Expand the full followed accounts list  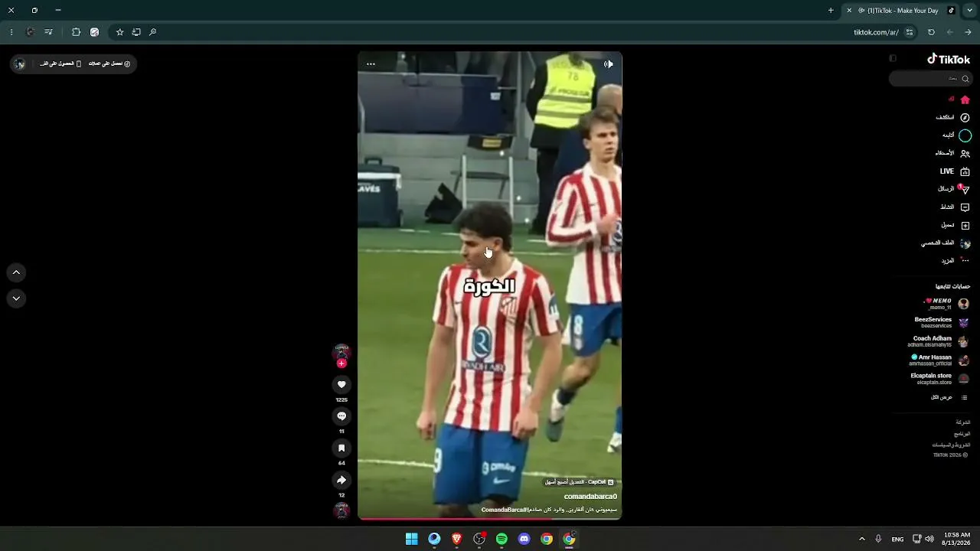[949, 397]
